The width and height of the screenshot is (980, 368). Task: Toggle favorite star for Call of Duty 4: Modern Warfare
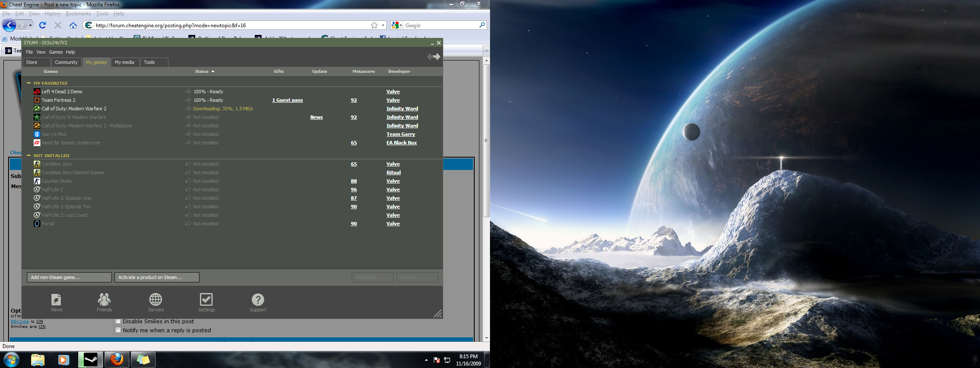click(188, 117)
